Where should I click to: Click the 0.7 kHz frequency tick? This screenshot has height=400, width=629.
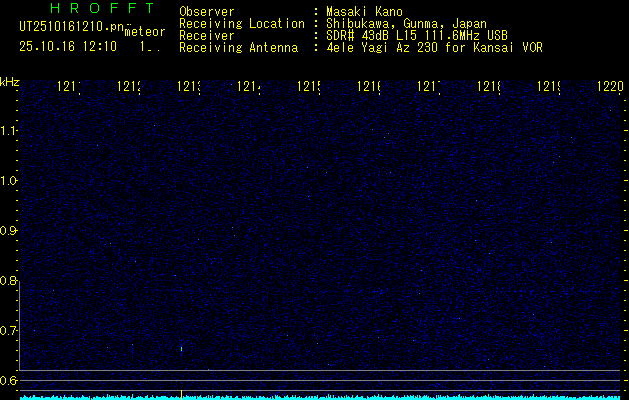tap(9, 330)
